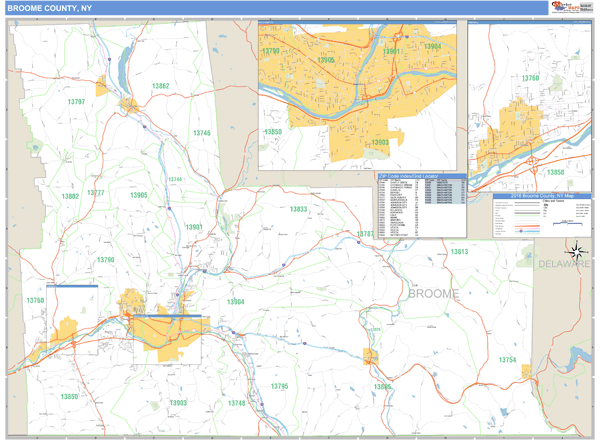
Task: Click the 13795 ZIP code label
Action: coord(279,386)
